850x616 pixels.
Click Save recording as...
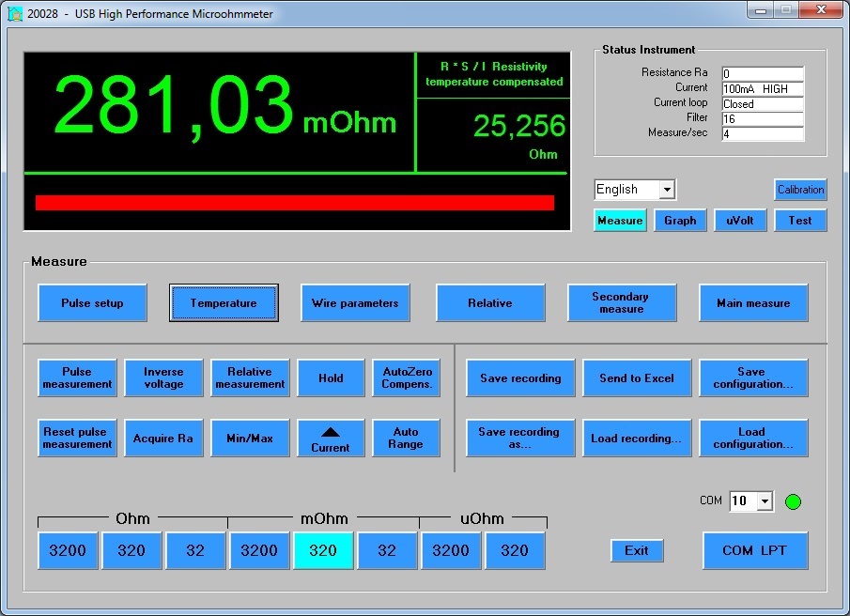click(520, 439)
